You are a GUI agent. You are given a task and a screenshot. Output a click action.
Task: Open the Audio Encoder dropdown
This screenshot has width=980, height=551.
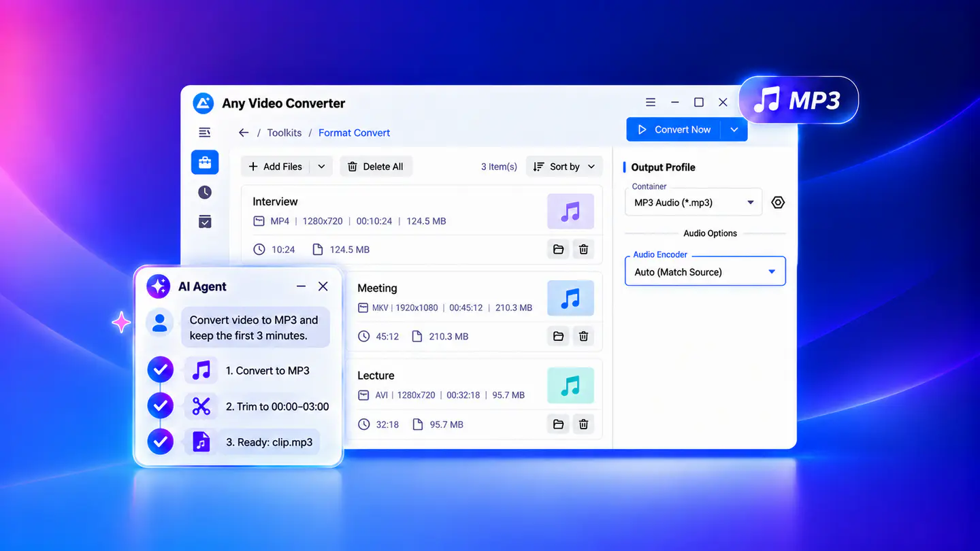pos(705,271)
